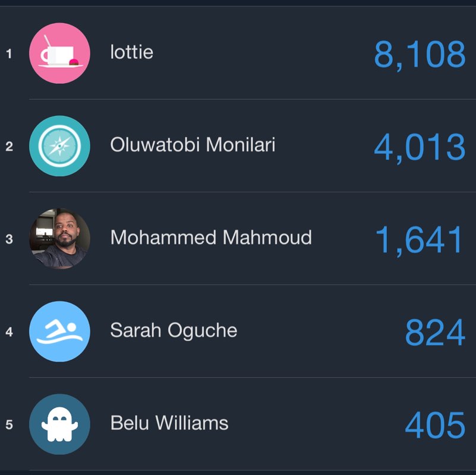Open Belu Williams' ghost avatar icon
The width and height of the screenshot is (476, 475).
[x=60, y=423]
